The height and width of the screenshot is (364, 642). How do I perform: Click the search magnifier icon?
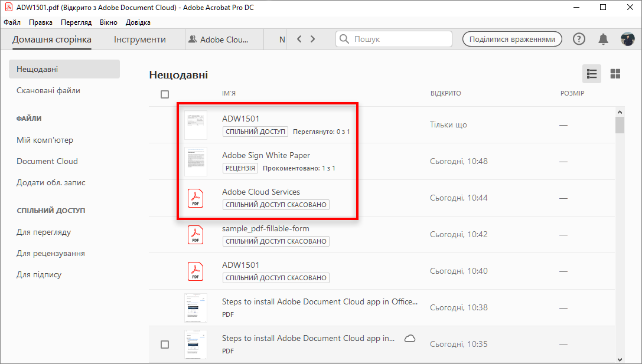(344, 39)
